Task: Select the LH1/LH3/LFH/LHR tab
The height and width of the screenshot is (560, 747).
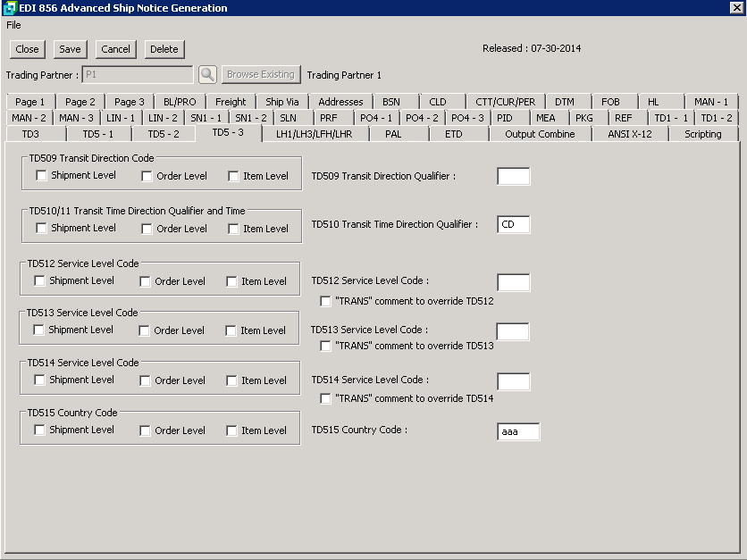Action: click(314, 134)
